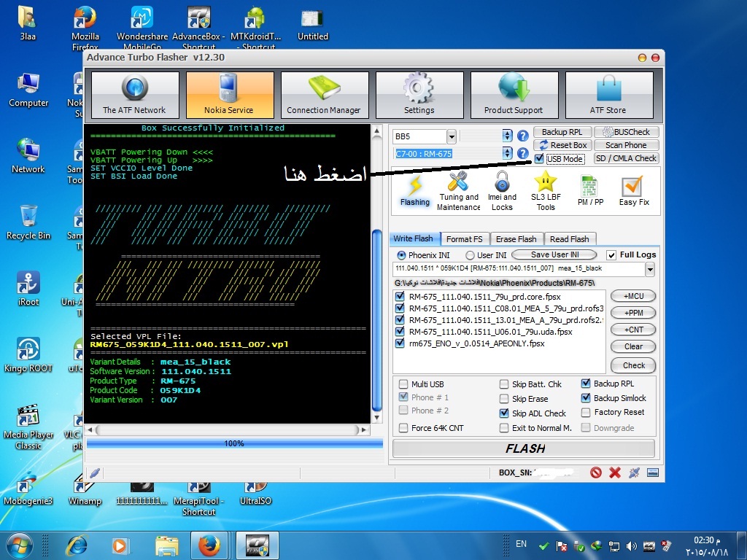The height and width of the screenshot is (560, 747).
Task: Toggle Full Logs checkbox
Action: click(611, 254)
